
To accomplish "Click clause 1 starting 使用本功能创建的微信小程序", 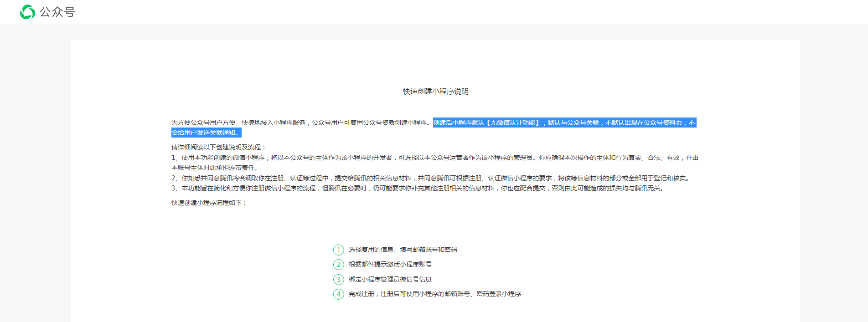I will (x=435, y=158).
